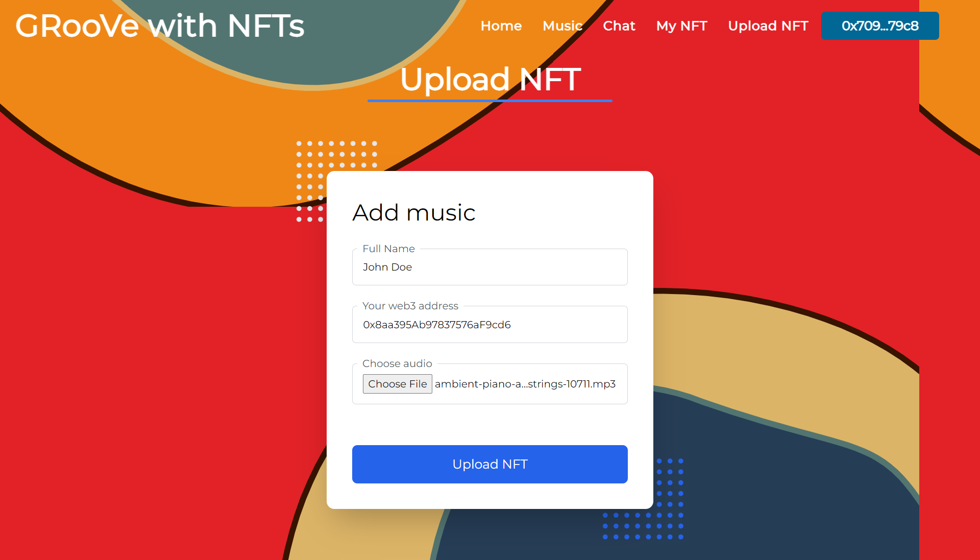The width and height of the screenshot is (980, 560).
Task: Open the Music navigation link
Action: coord(562,26)
